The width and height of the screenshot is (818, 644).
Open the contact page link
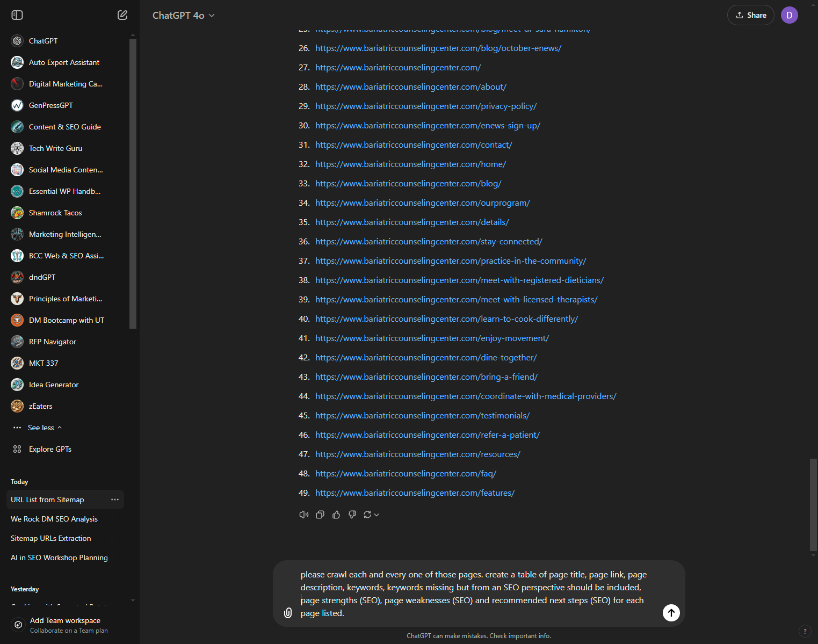414,145
